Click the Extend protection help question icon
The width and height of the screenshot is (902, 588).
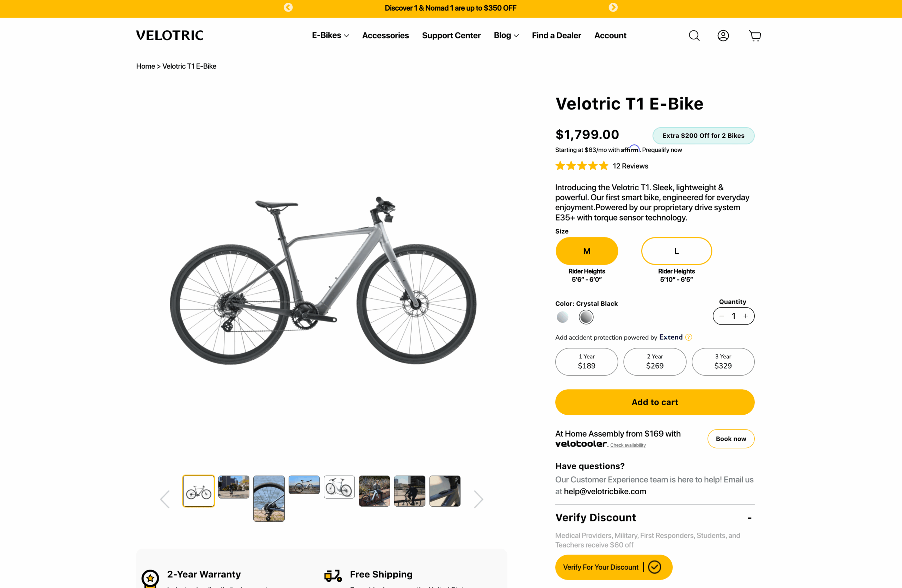coord(688,337)
